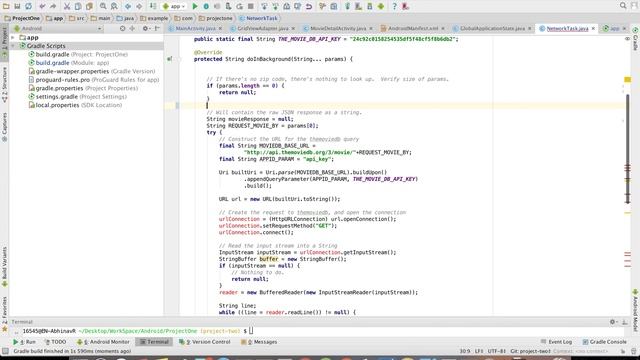Click the Make Project icon
Image resolution: width=640 pixels, height=360 pixels.
[153, 6]
